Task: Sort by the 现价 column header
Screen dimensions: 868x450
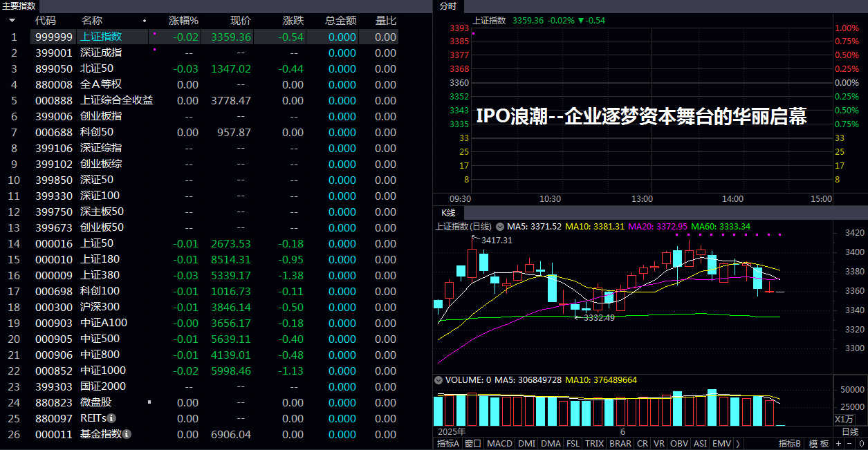Action: point(240,21)
